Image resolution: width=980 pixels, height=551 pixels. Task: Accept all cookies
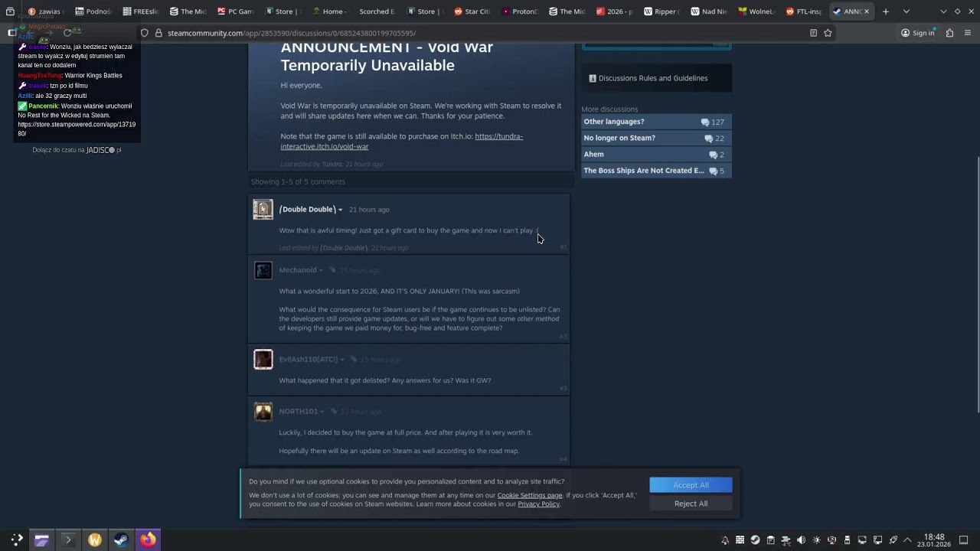coord(691,485)
